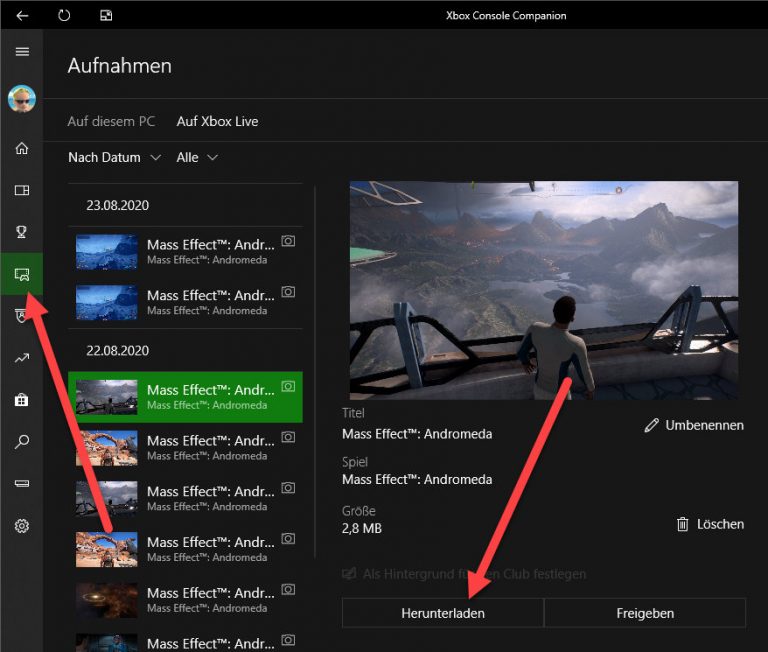Select second capture under 23.08.2020

pyautogui.click(x=185, y=303)
